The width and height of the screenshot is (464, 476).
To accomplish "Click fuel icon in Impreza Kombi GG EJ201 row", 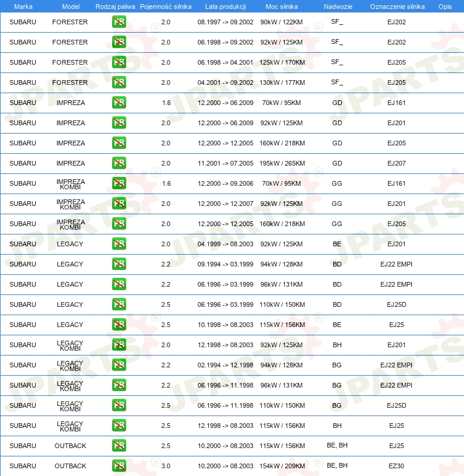I will tap(119, 204).
